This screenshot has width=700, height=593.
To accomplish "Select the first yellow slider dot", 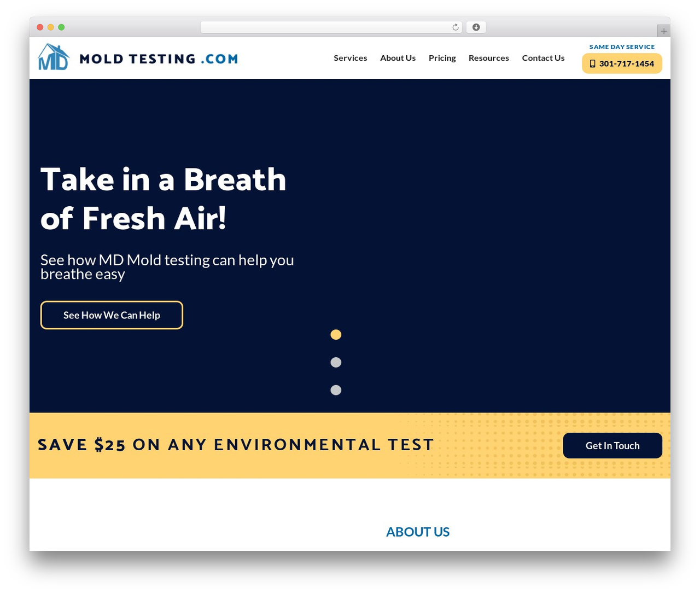I will click(x=336, y=335).
